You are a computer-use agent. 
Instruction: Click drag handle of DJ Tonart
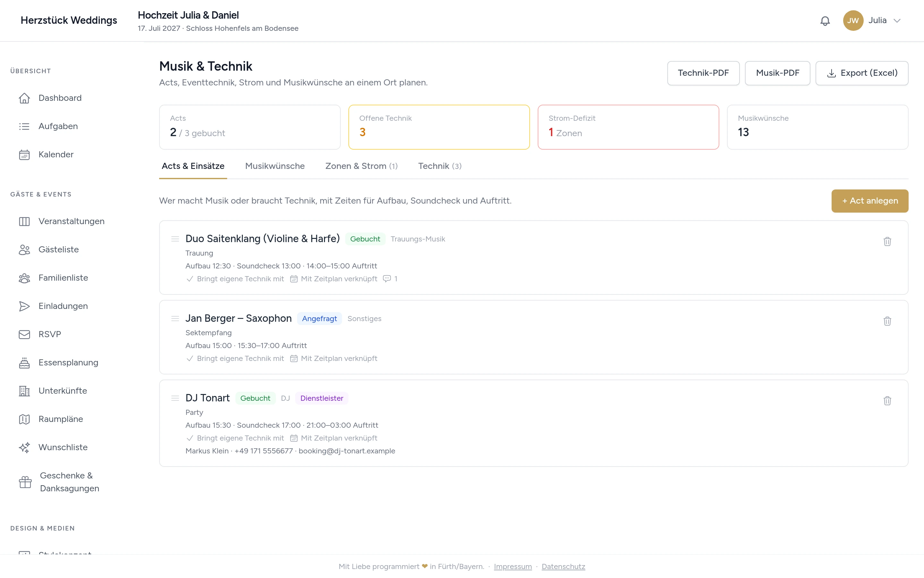tap(175, 398)
